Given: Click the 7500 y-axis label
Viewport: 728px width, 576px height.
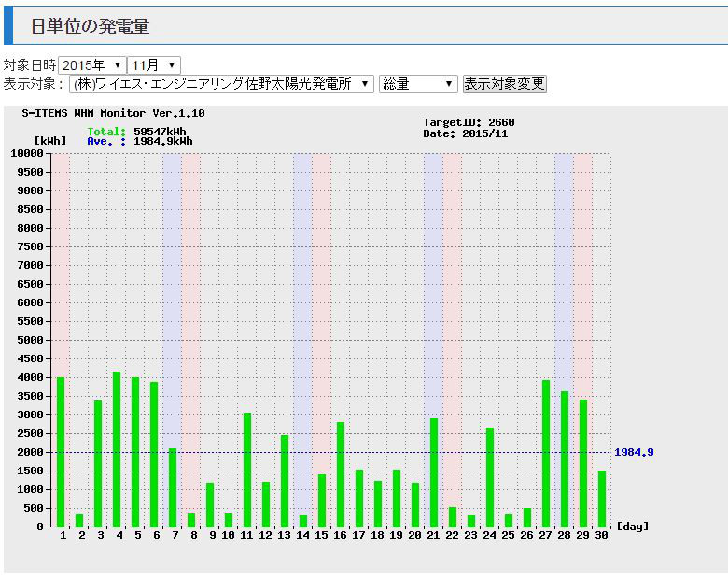Looking at the screenshot, I should coord(30,246).
